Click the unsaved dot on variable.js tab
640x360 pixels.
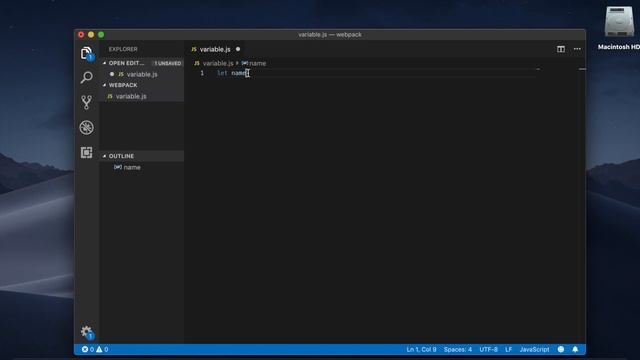coord(238,49)
